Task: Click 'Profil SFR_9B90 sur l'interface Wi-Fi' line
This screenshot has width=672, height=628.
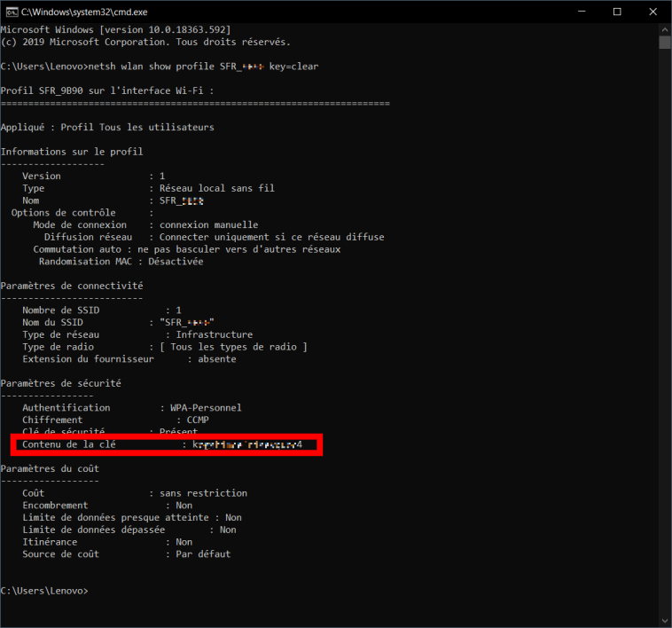Action: 107,90
